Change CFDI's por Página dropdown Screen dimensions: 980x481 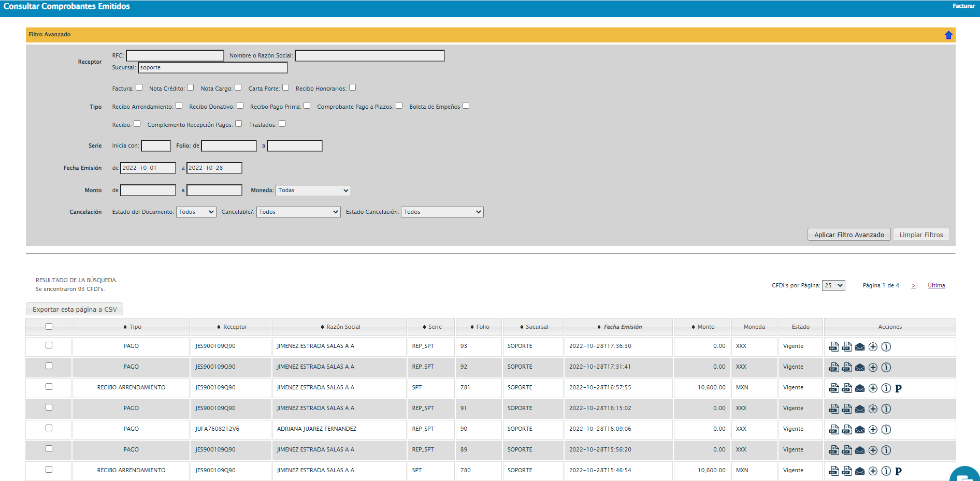[x=833, y=286]
